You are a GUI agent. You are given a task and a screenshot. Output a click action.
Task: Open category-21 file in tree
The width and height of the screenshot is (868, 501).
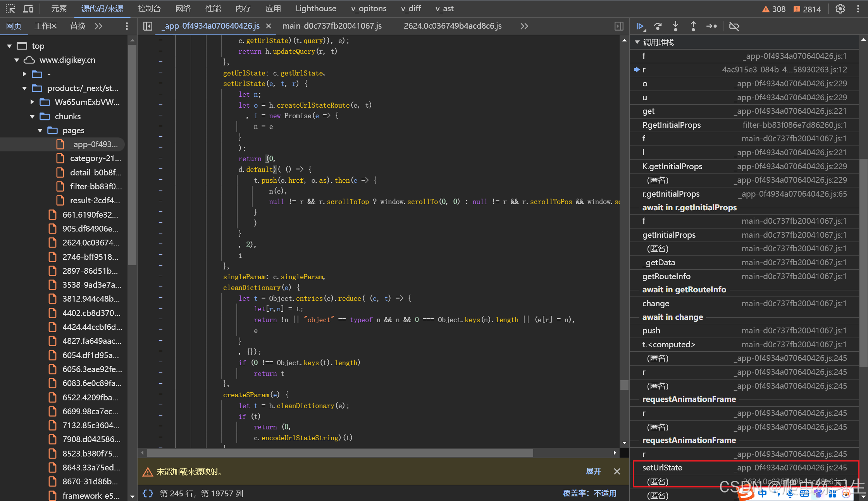point(95,158)
